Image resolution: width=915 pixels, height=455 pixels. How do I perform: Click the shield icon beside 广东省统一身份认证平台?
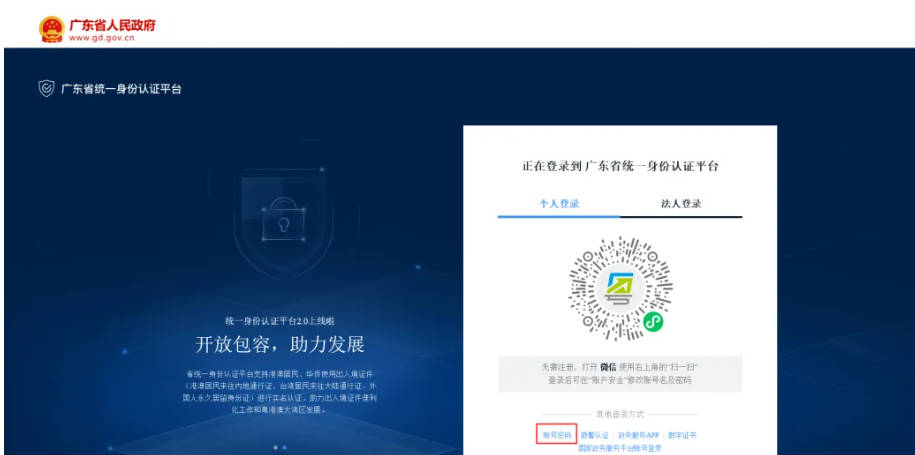click(x=47, y=89)
